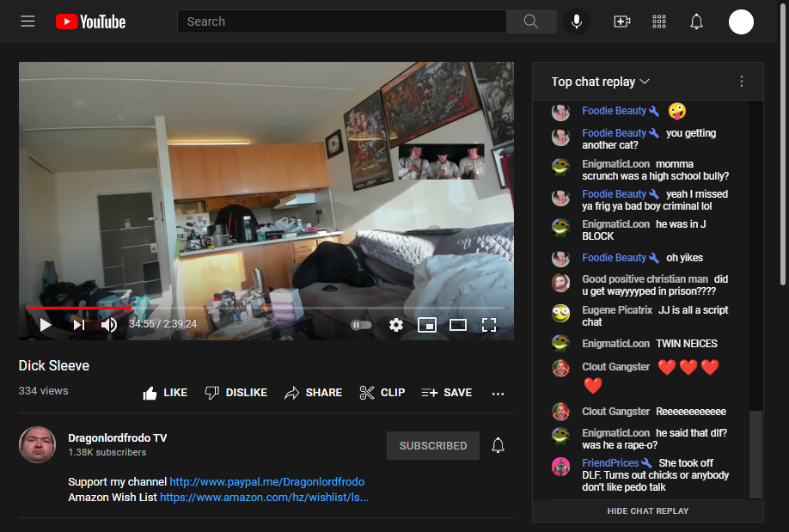Seek on the video progress bar
Viewport: 789px width, 532px height.
click(266, 308)
